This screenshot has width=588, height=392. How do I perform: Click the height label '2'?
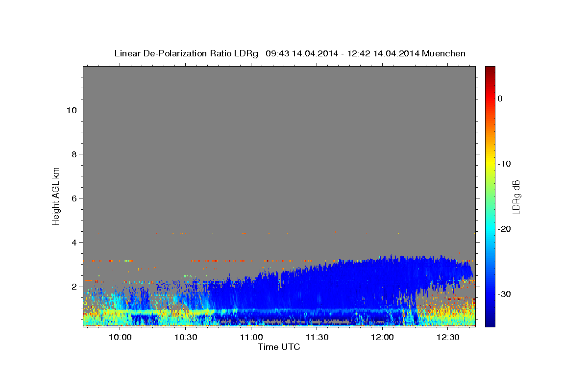[x=74, y=287]
